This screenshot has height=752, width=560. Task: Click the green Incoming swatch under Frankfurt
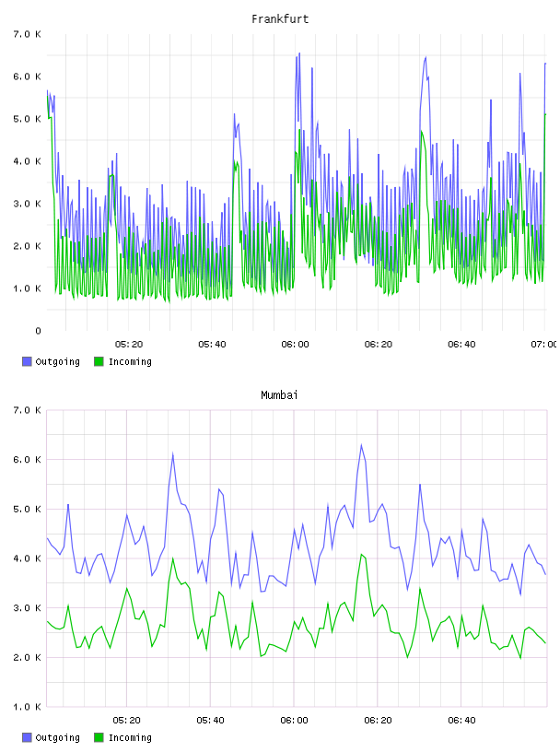coord(99,361)
